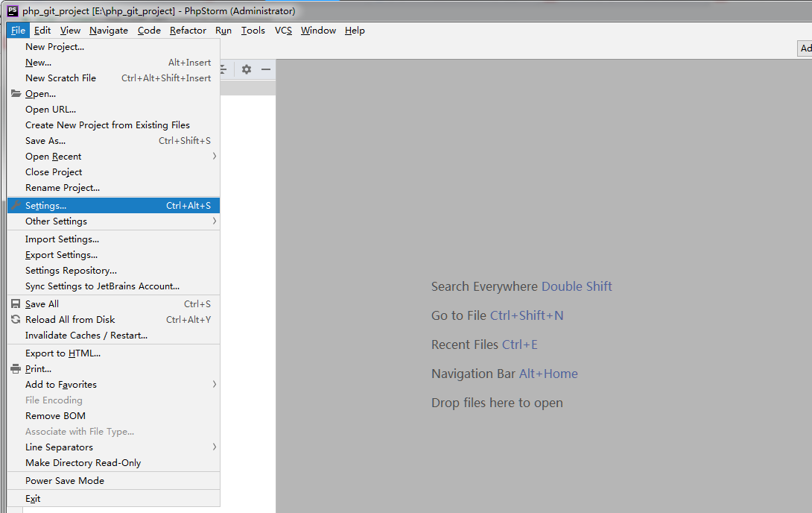
Task: Choose Open URL... entry
Action: tap(113, 110)
